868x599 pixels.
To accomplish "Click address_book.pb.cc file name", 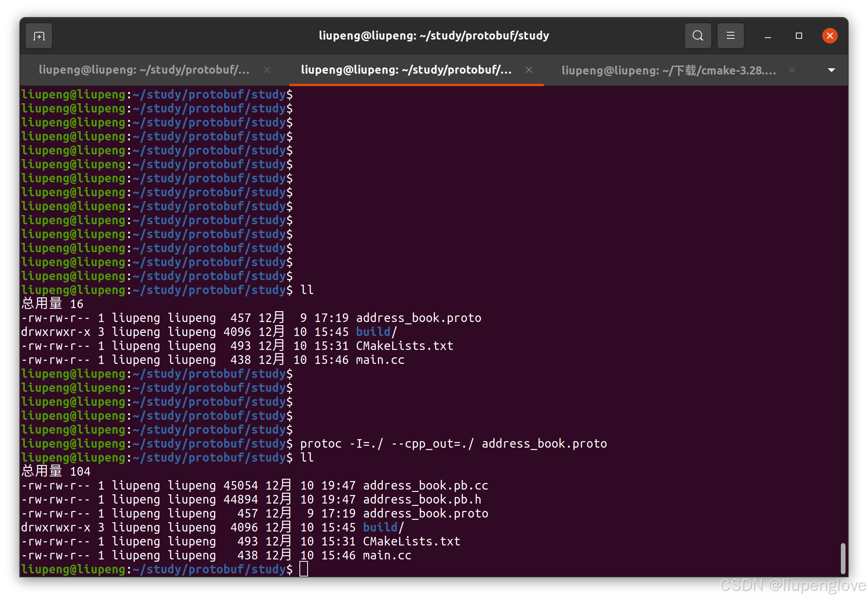I will coord(425,485).
